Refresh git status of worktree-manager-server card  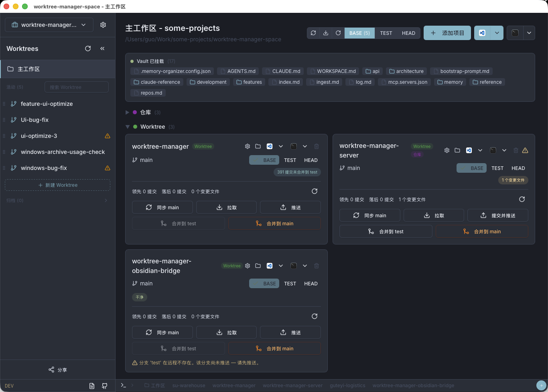click(x=522, y=199)
